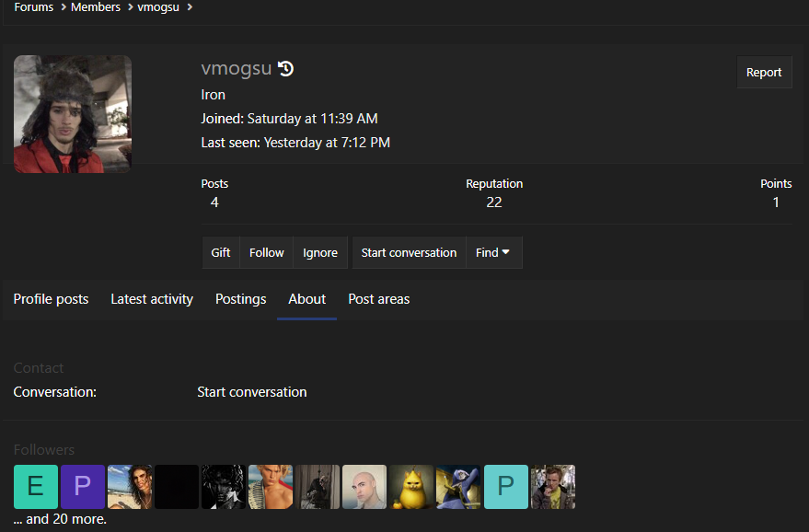
Task: Open vmogsu's large profile picture
Action: 73,114
